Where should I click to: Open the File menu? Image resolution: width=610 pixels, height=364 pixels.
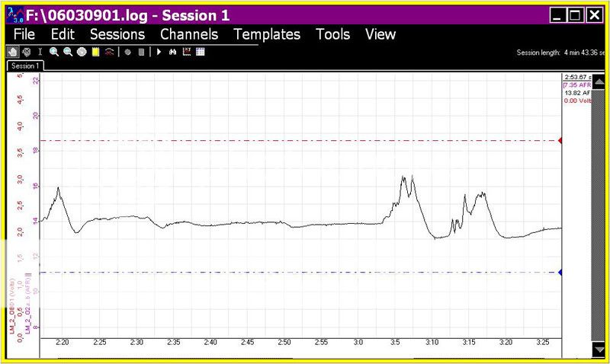coord(24,34)
